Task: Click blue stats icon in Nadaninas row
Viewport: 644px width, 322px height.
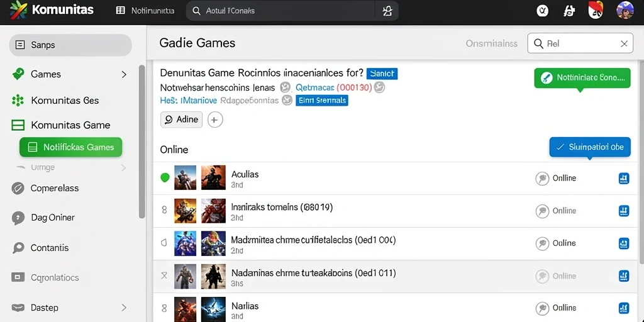Action: pos(624,276)
